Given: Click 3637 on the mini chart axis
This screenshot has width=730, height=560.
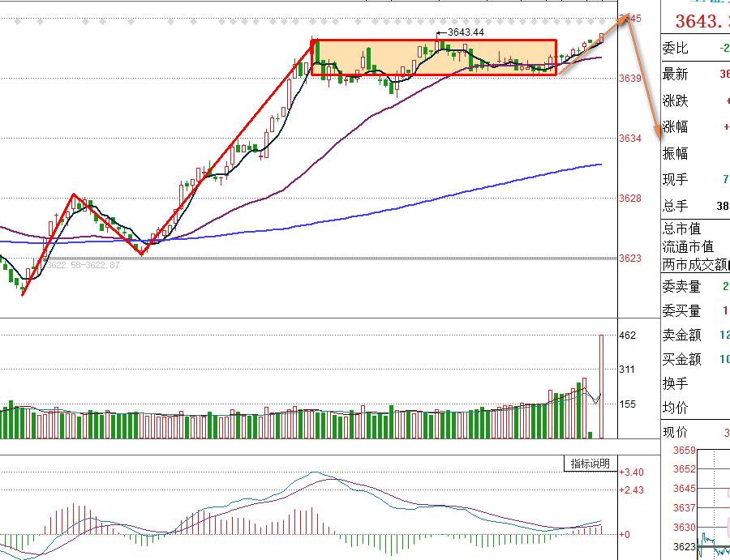Looking at the screenshot, I should (685, 508).
